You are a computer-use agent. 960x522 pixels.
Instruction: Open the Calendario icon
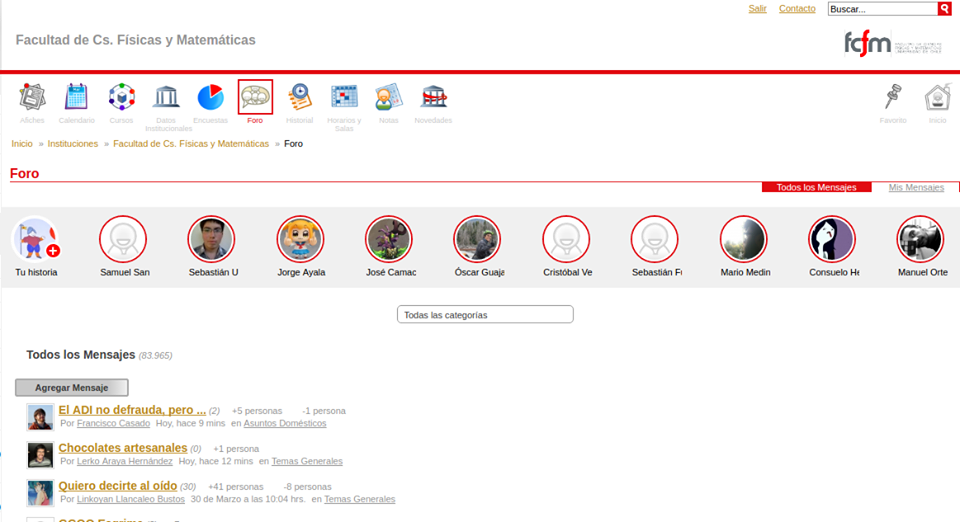pyautogui.click(x=77, y=97)
